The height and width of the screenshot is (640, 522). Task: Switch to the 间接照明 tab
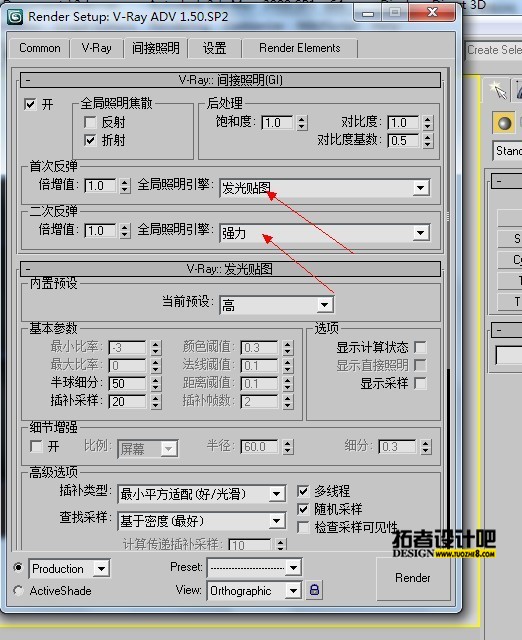[x=155, y=48]
